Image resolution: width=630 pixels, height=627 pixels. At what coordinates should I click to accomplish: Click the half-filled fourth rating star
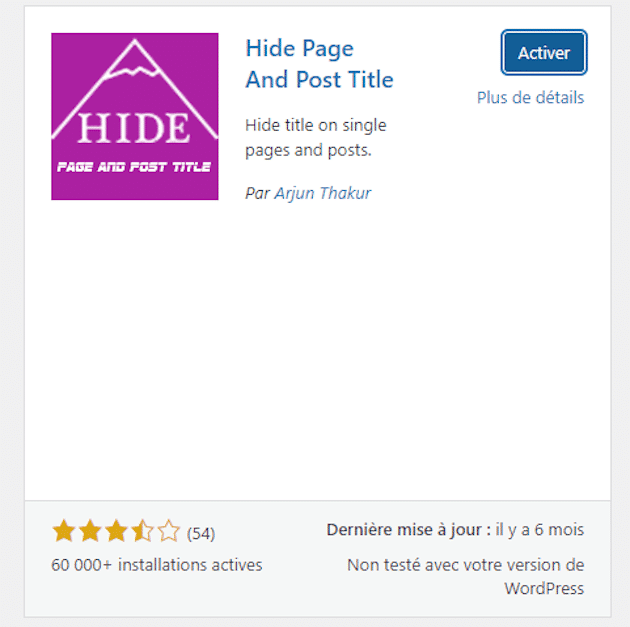click(142, 531)
